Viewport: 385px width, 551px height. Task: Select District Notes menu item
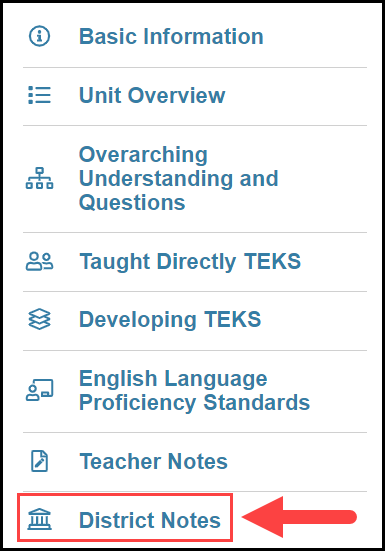[x=125, y=517]
